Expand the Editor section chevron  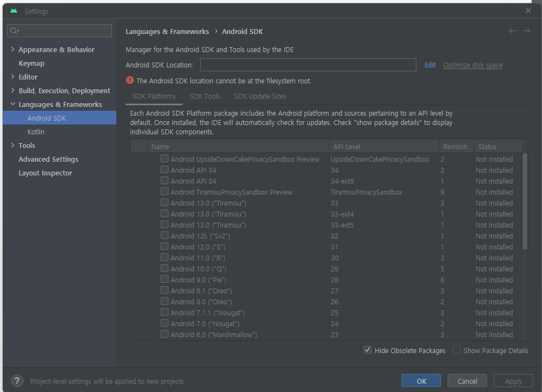[13, 77]
